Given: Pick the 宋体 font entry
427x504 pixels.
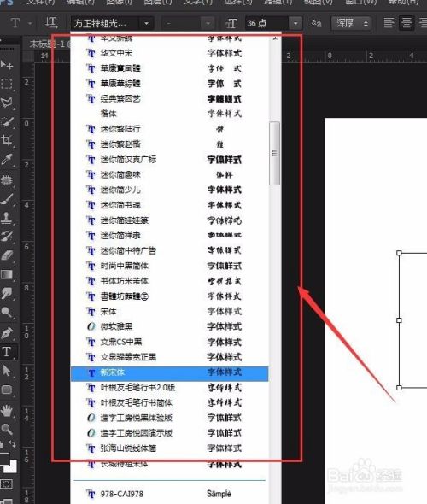Looking at the screenshot, I should (x=169, y=312).
